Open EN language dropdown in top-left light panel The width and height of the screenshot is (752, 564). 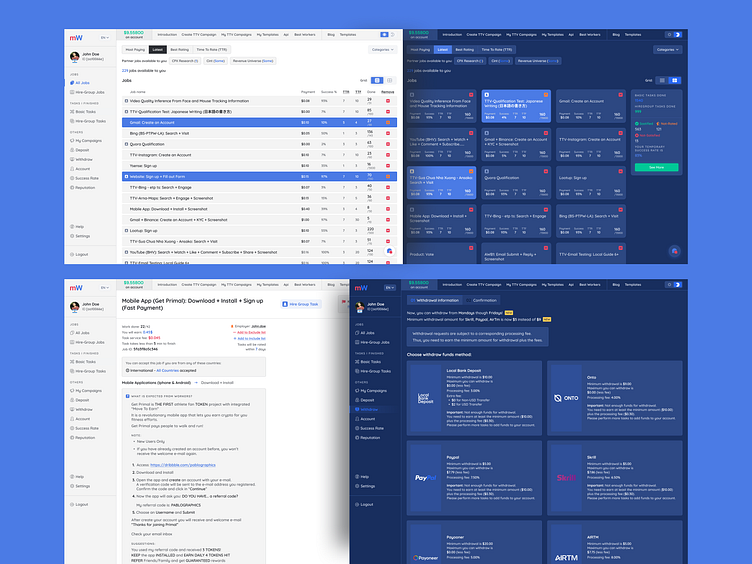105,37
